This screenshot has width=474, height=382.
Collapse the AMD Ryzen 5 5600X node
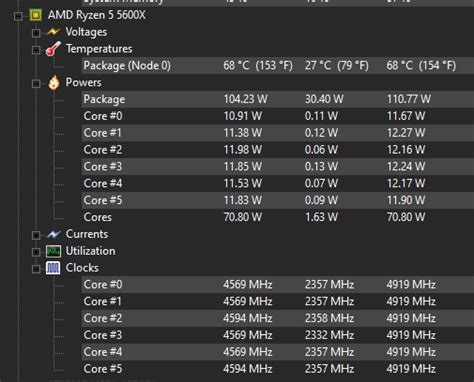click(x=18, y=16)
